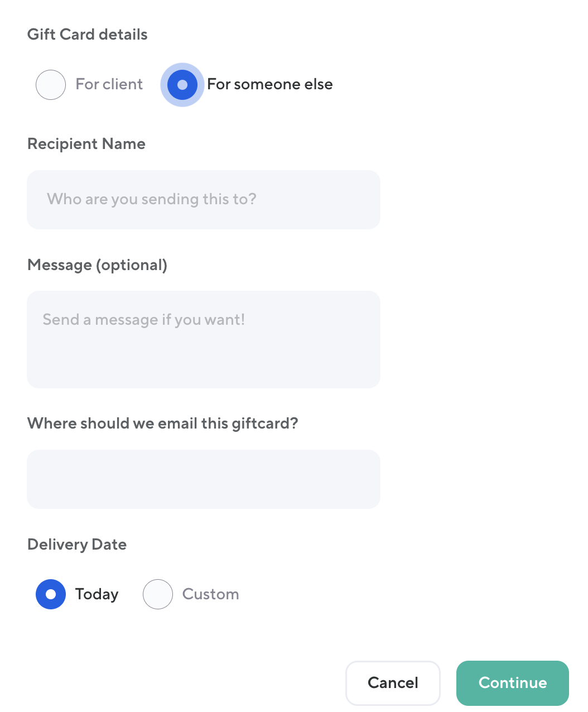Select the For client radio button
This screenshot has height=712, width=588.
pos(51,85)
